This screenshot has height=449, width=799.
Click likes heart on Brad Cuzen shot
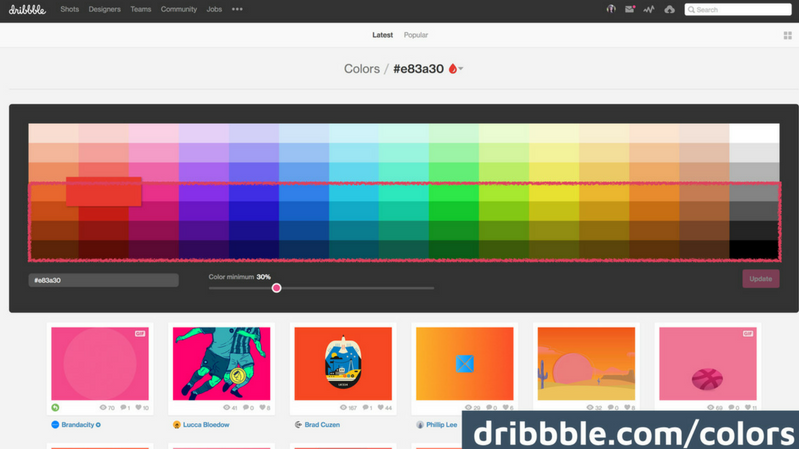[x=381, y=408]
